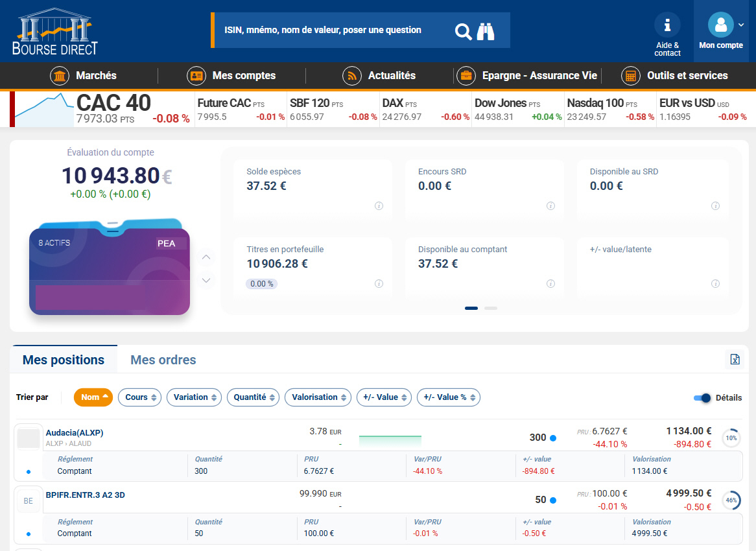
Task: Click the up chevron beside the PEA card
Action: click(x=206, y=257)
